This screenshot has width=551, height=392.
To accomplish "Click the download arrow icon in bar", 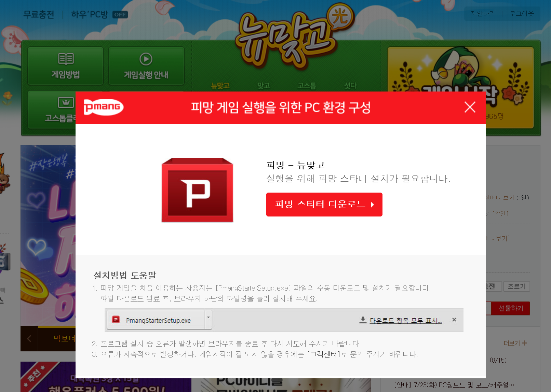I will click(363, 320).
